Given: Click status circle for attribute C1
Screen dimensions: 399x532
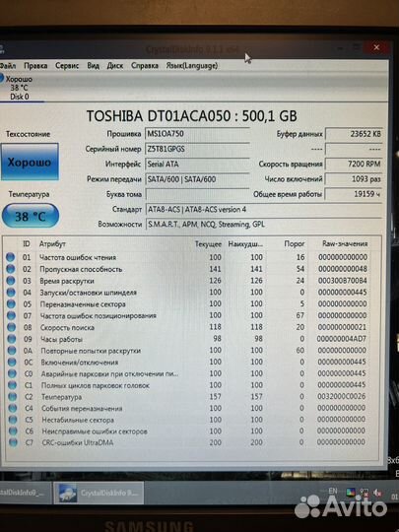Looking at the screenshot, I should click(x=12, y=385).
